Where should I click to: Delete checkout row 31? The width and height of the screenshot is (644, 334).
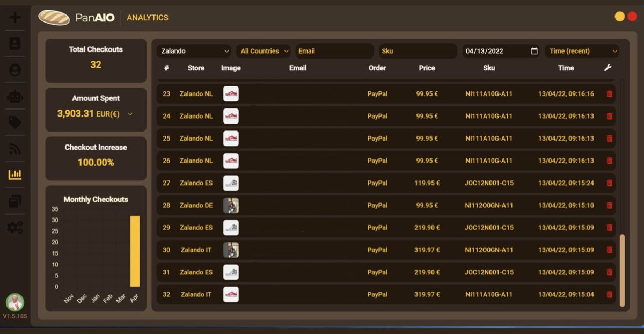[609, 272]
